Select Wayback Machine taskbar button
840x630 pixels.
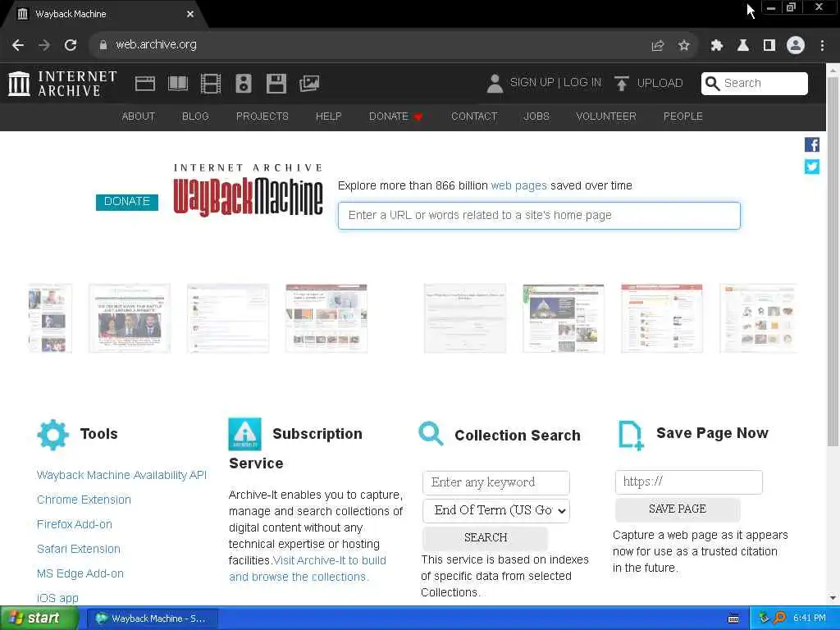(152, 619)
